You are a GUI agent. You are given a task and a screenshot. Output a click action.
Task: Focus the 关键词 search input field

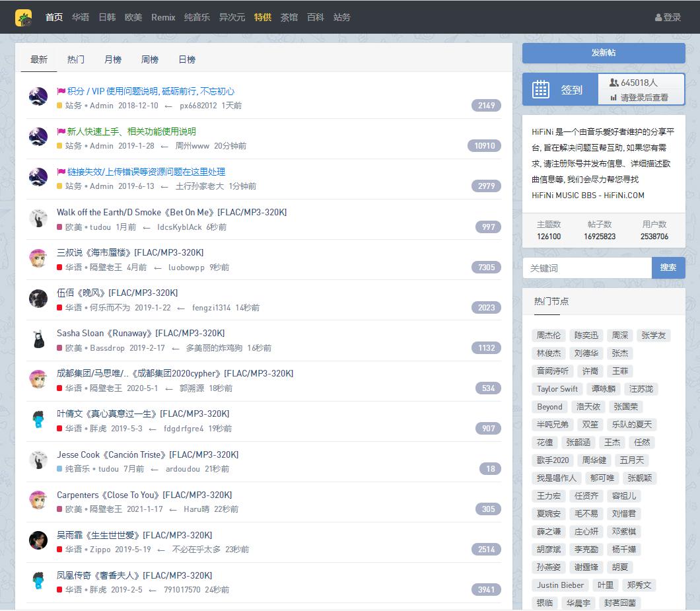point(586,268)
